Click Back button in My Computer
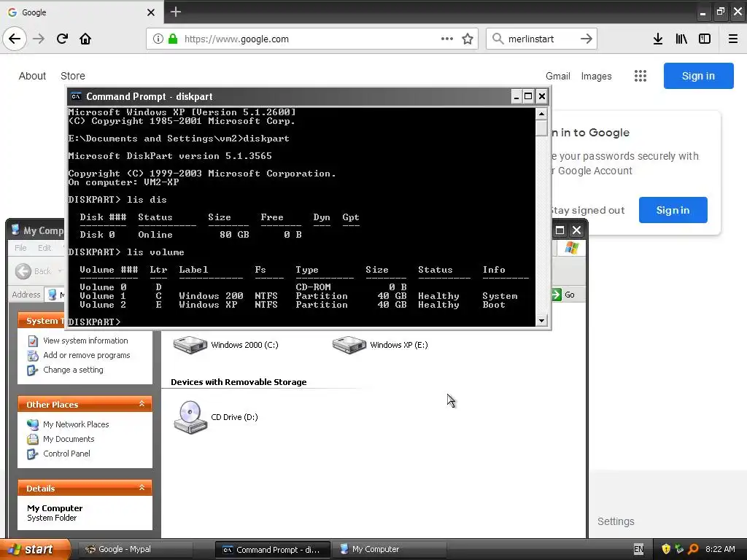747x560 pixels. tap(33, 271)
